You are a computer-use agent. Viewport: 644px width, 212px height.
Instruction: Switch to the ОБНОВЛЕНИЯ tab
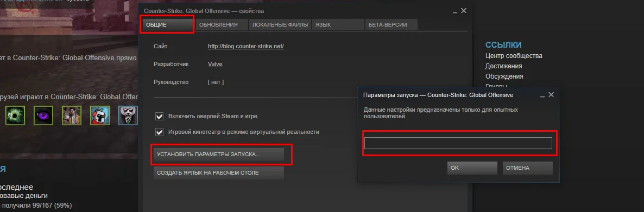click(222, 24)
